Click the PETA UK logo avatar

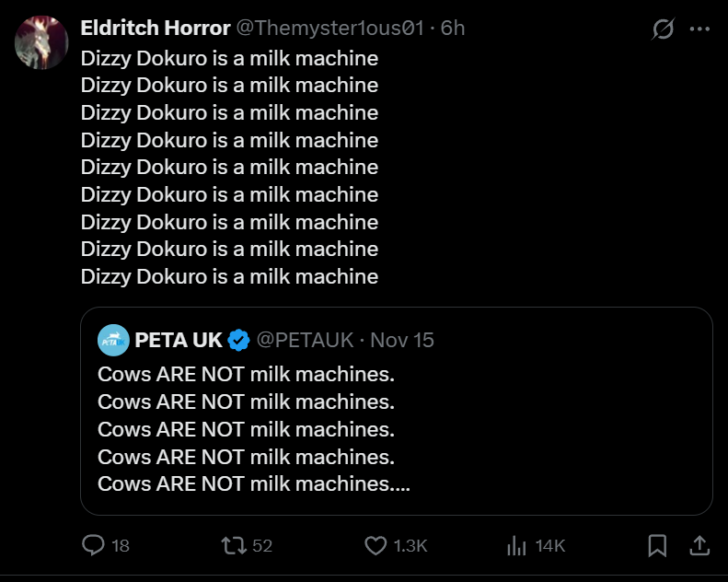point(113,341)
